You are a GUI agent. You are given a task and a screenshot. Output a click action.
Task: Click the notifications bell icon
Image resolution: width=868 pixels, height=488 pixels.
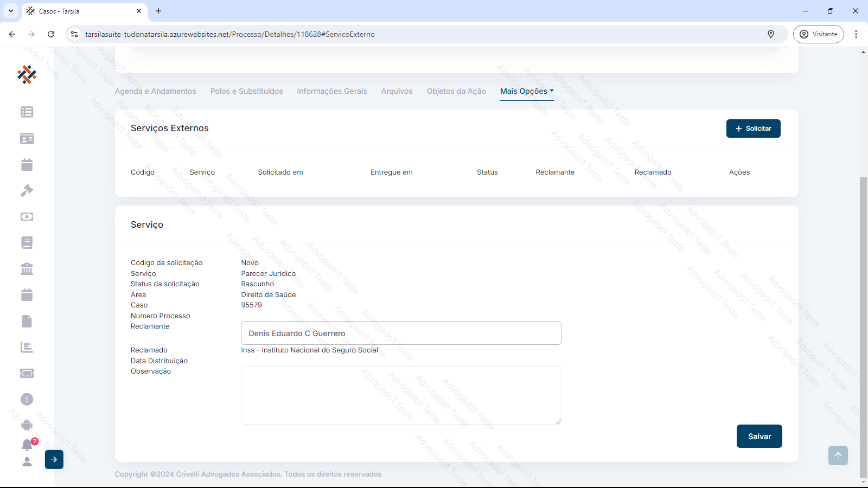tap(27, 445)
